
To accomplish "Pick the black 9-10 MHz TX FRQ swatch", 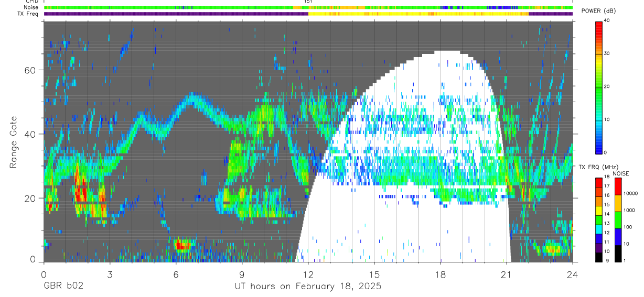I will [x=599, y=256].
